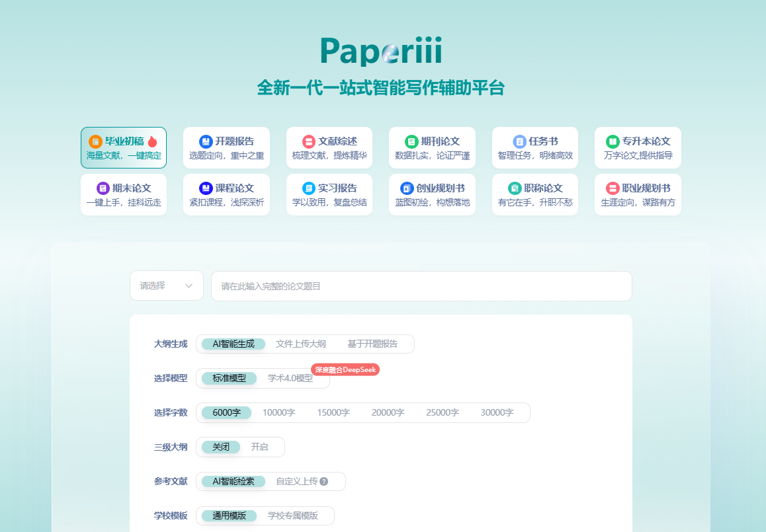Click the thesis title input field
The height and width of the screenshot is (532, 766).
[x=421, y=287]
